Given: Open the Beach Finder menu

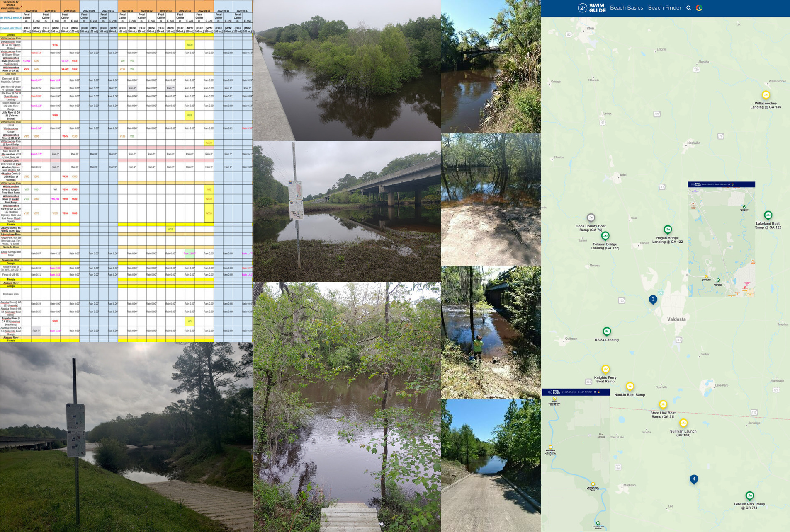Looking at the screenshot, I should [x=664, y=8].
